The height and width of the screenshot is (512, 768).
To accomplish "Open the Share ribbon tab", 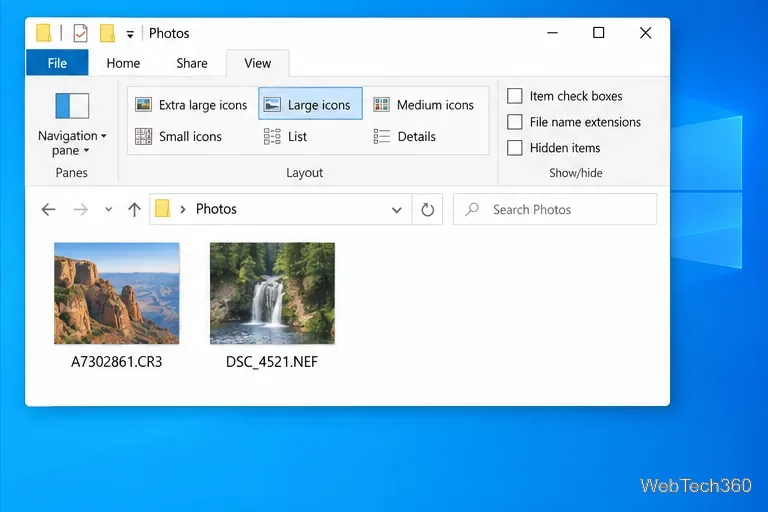I will point(192,63).
